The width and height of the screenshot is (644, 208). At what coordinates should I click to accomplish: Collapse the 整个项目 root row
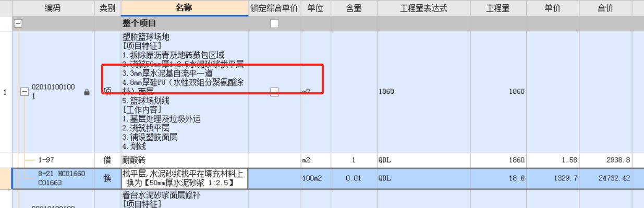tap(18, 23)
